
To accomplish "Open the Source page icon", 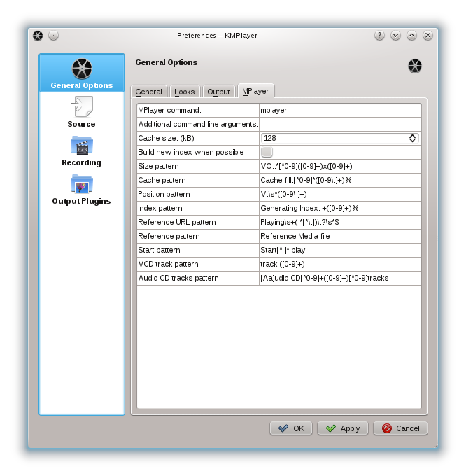I will coord(82,107).
